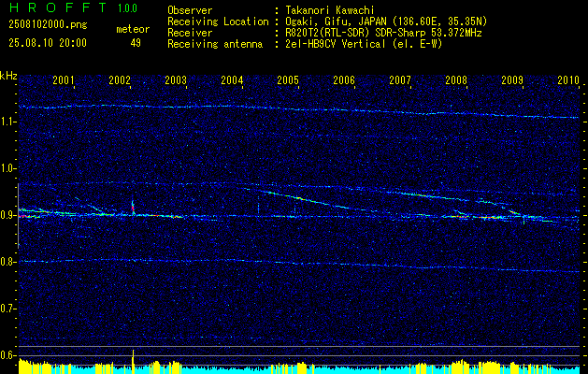Click the Receiving antenna 2el-HB9CV line

pos(364,44)
